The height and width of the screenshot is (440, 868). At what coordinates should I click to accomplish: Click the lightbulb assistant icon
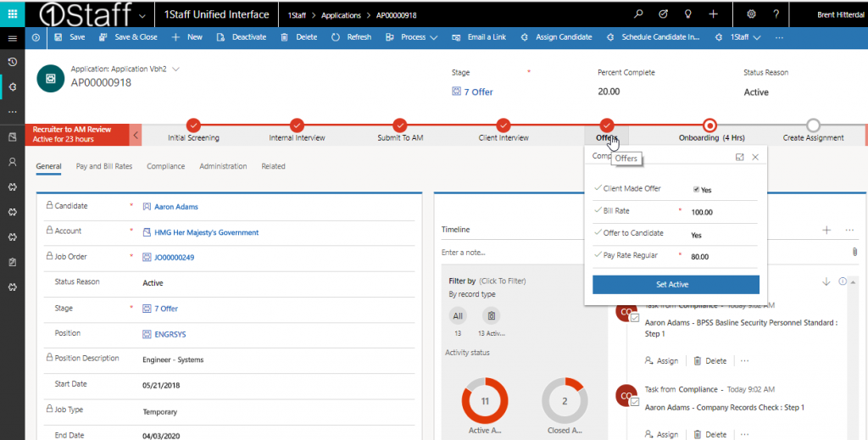tap(688, 14)
